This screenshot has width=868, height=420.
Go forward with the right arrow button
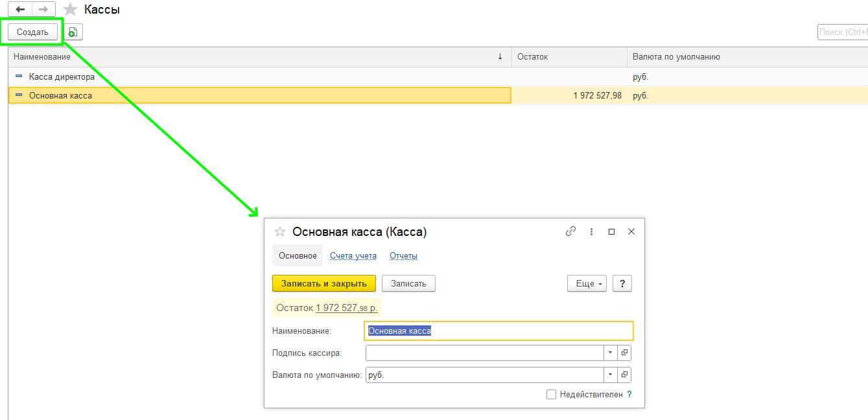click(x=43, y=10)
